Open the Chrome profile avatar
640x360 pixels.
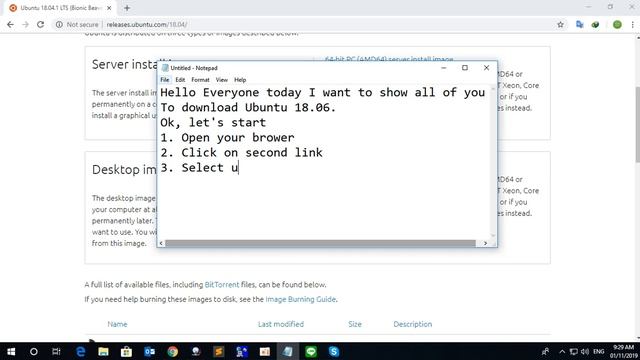[x=617, y=24]
